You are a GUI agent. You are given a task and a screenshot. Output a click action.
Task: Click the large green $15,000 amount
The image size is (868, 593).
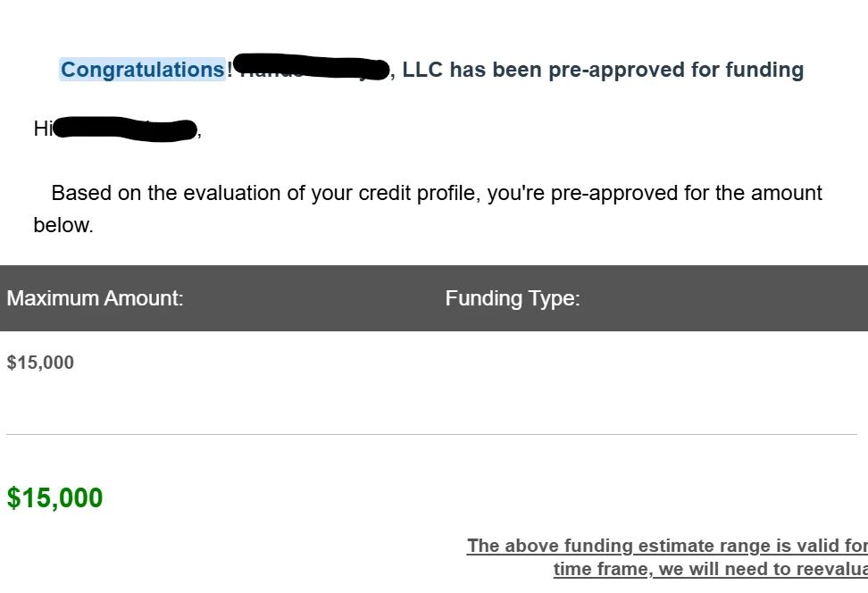[54, 497]
